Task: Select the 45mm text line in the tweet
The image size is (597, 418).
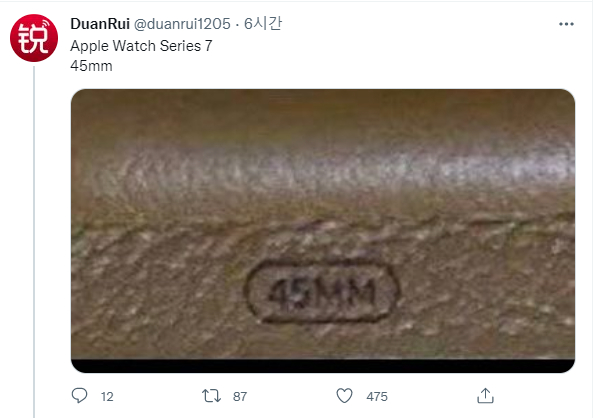Action: (x=91, y=66)
